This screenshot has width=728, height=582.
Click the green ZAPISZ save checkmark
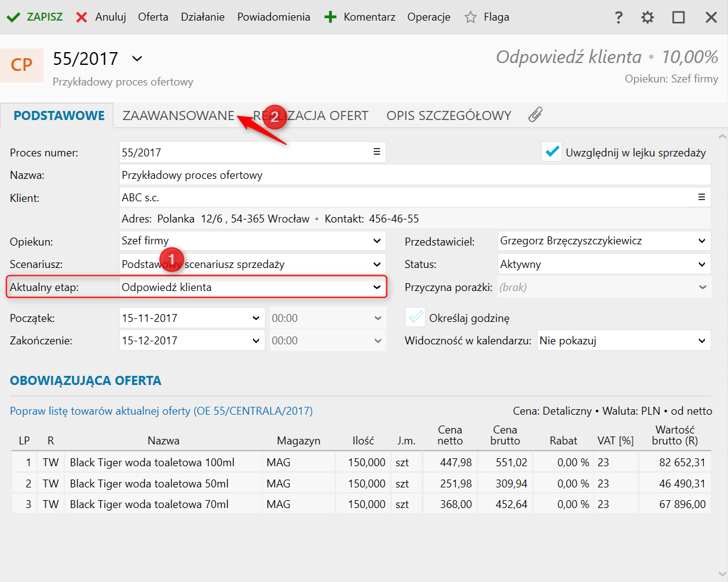click(x=13, y=17)
